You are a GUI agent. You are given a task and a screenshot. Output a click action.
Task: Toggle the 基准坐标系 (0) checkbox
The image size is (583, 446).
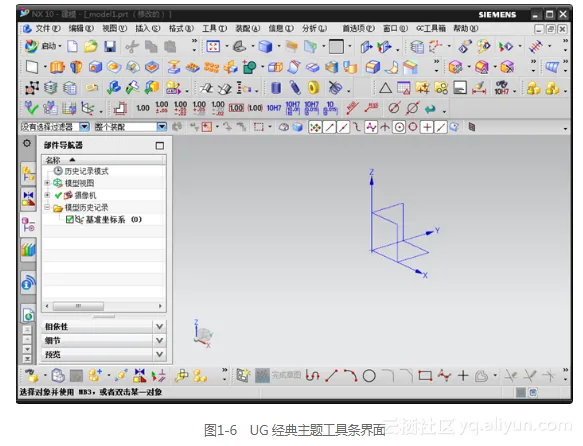(x=70, y=219)
